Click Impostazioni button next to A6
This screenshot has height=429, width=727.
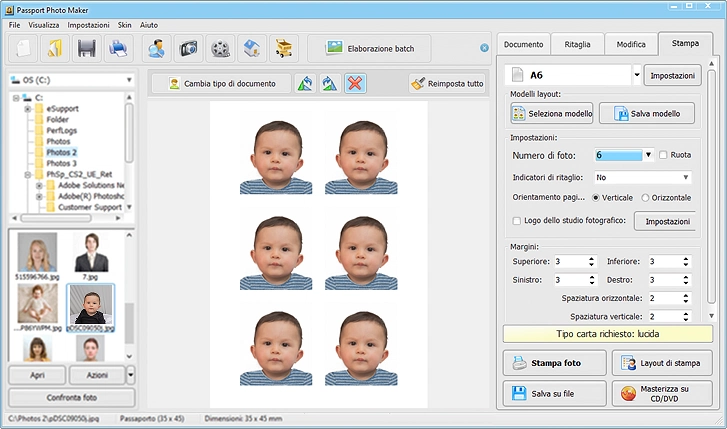tap(672, 75)
